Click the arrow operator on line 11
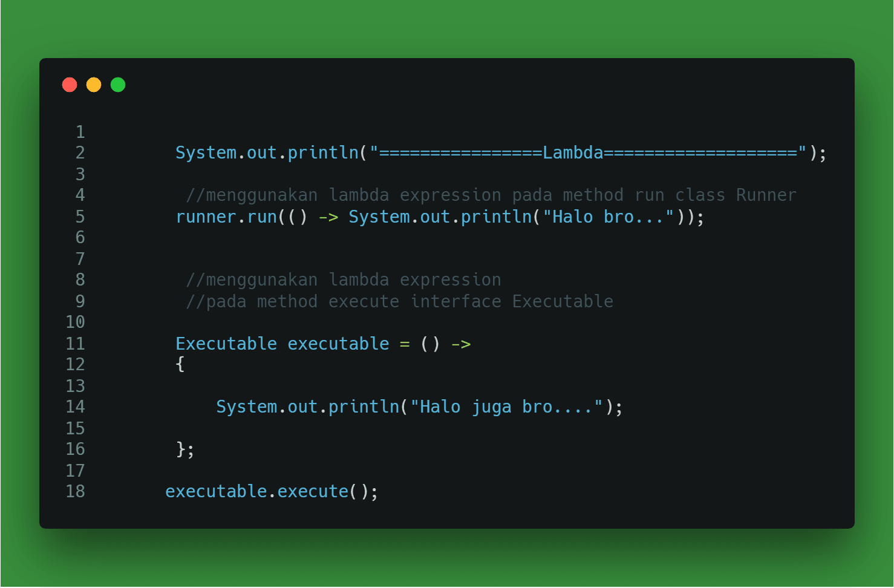Screen dimensions: 894x588 click(461, 344)
